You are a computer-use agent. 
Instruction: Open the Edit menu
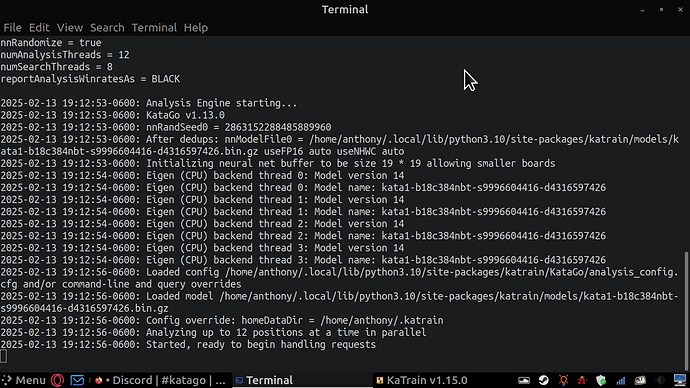pyautogui.click(x=39, y=28)
